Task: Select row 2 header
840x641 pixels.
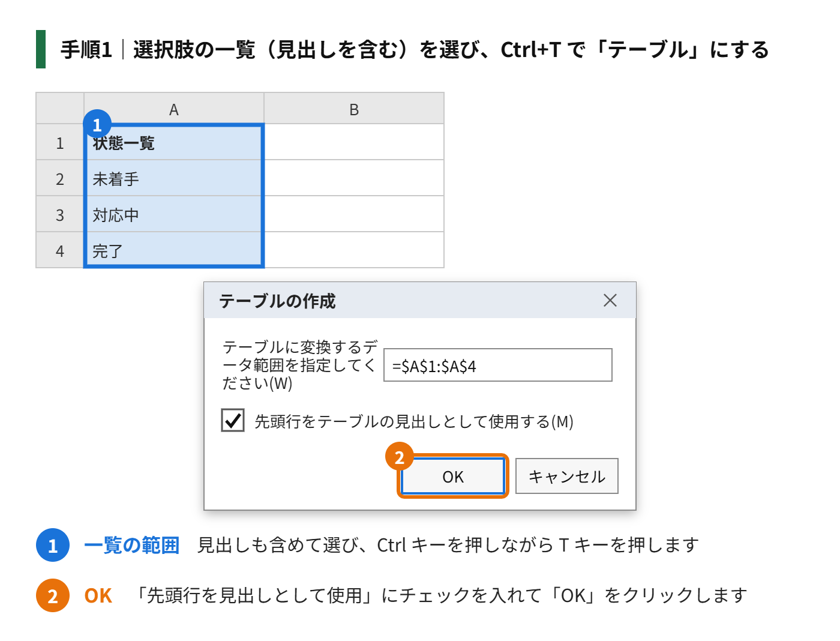Action: point(60,178)
